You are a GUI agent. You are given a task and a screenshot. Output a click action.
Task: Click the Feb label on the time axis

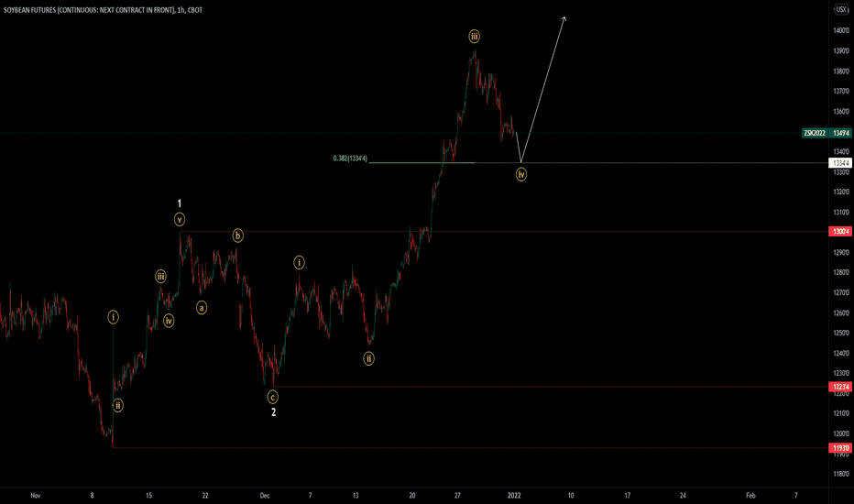tap(750, 495)
